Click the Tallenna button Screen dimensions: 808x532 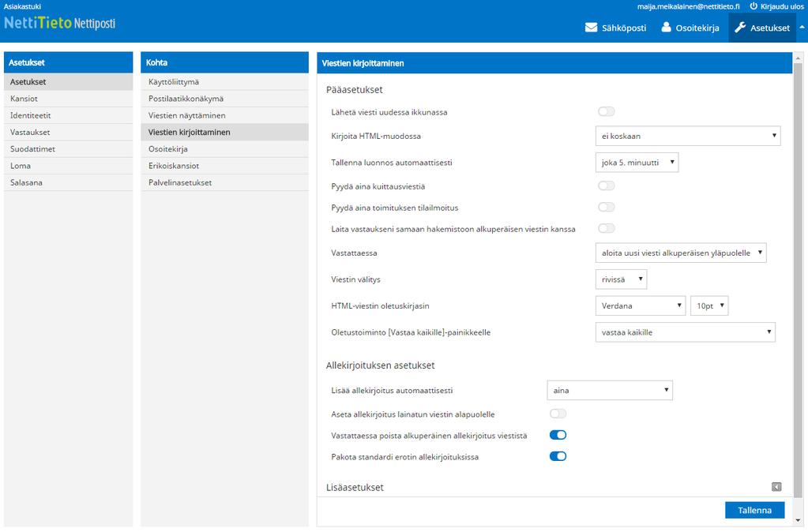pyautogui.click(x=754, y=510)
